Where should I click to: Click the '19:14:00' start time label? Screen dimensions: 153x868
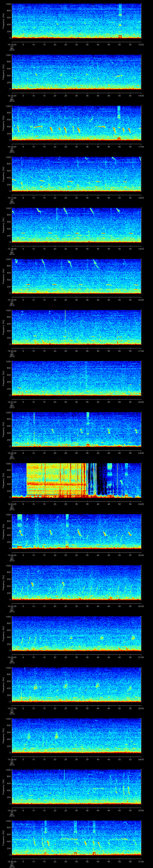(x=12, y=44)
